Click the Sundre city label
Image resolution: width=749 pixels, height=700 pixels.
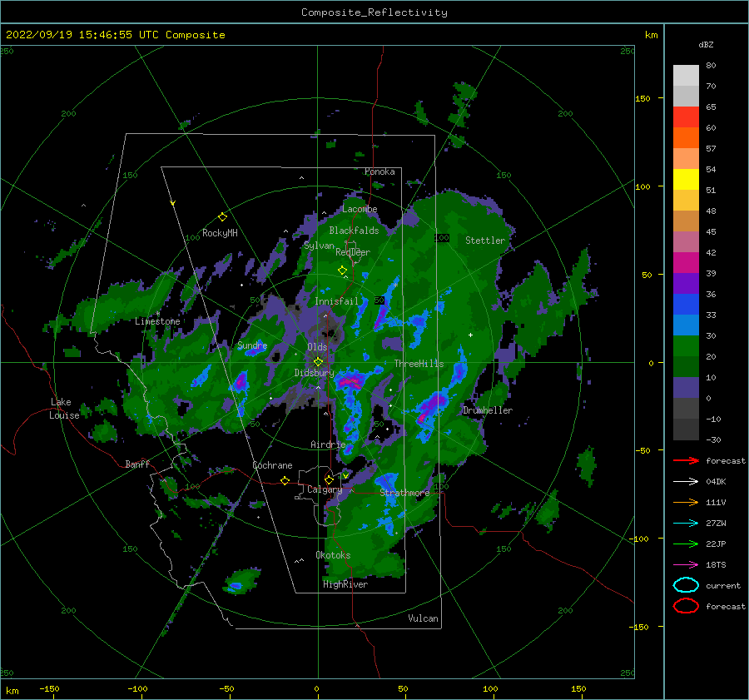(252, 345)
